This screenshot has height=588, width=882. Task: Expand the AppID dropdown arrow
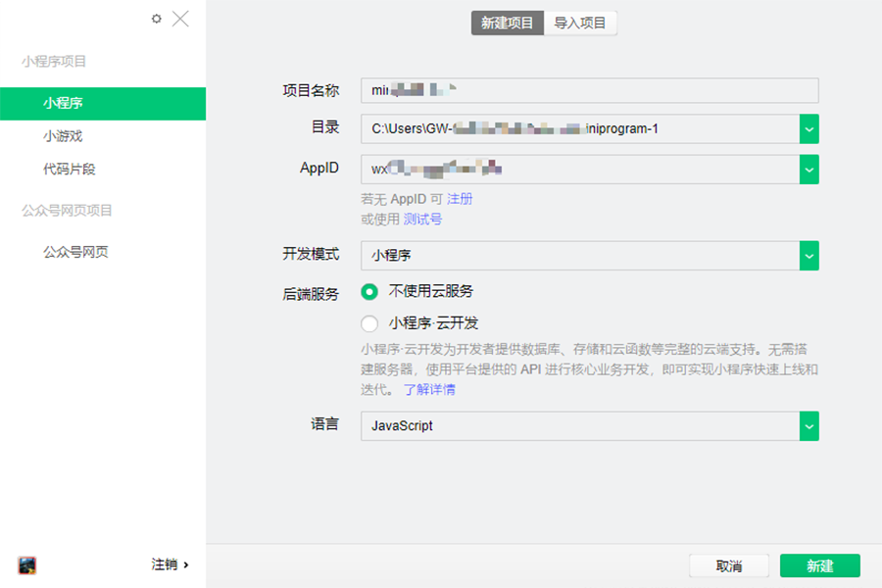pos(808,170)
